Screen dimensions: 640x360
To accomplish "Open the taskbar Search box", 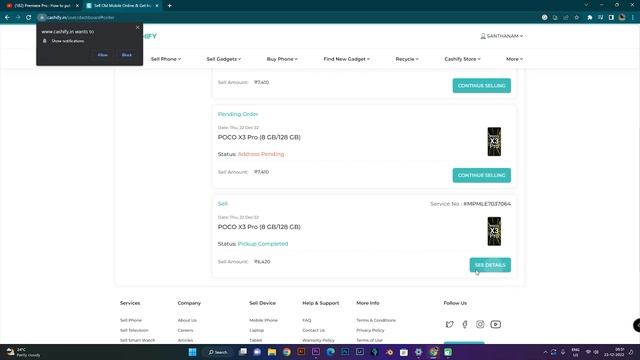I will click(x=218, y=352).
